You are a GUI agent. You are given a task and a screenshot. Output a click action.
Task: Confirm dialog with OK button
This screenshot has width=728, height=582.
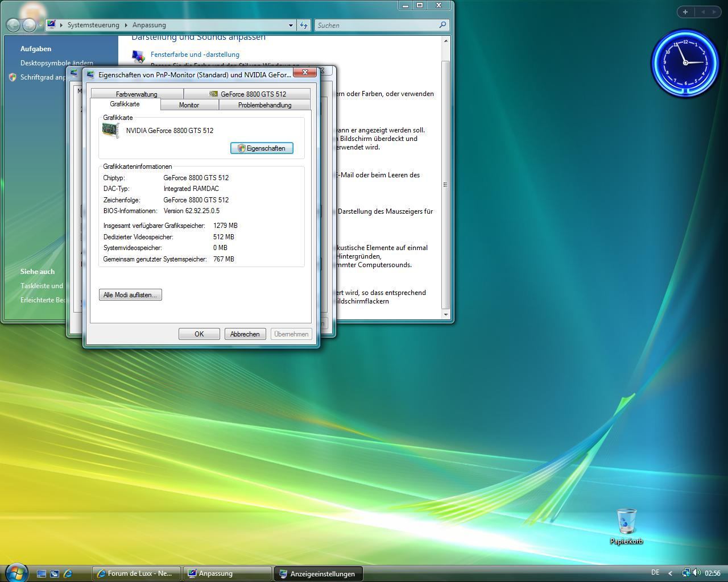coord(199,334)
